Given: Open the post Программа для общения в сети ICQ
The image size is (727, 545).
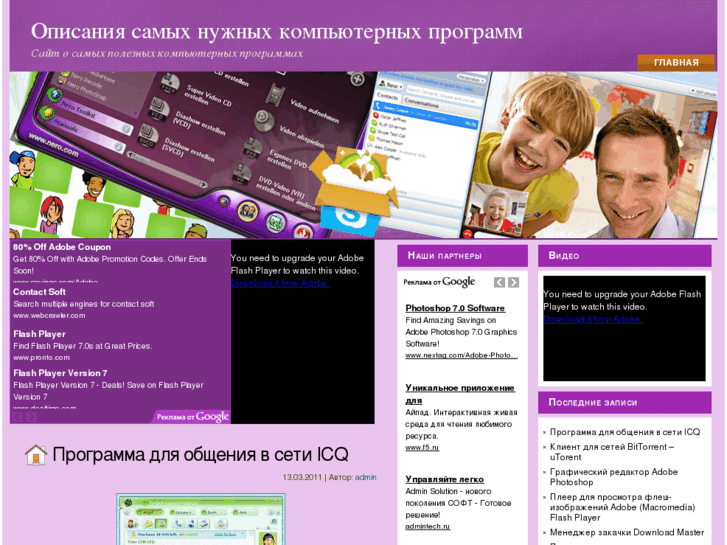Looking at the screenshot, I should pyautogui.click(x=200, y=455).
